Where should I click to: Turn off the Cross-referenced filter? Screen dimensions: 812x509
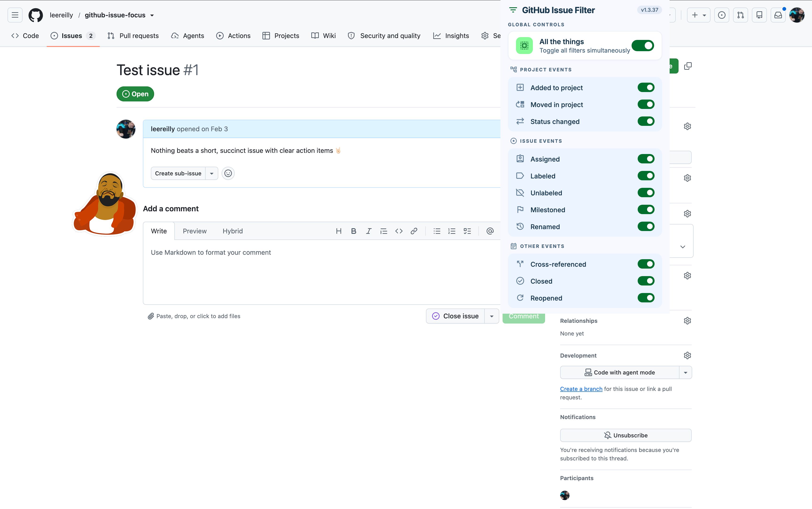pos(646,264)
